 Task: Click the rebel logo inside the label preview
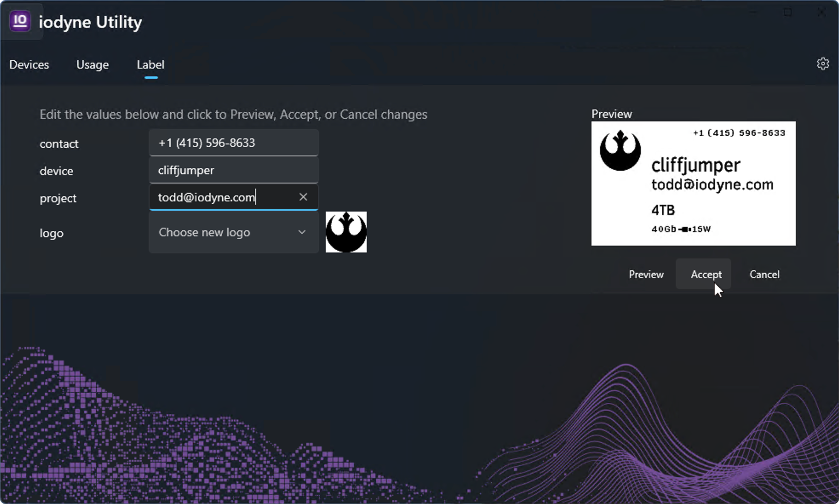tap(620, 150)
